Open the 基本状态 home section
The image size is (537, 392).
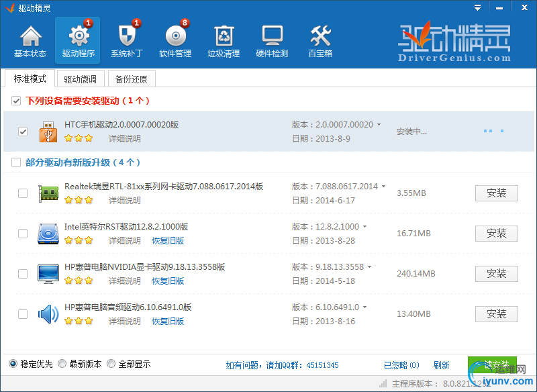30,41
